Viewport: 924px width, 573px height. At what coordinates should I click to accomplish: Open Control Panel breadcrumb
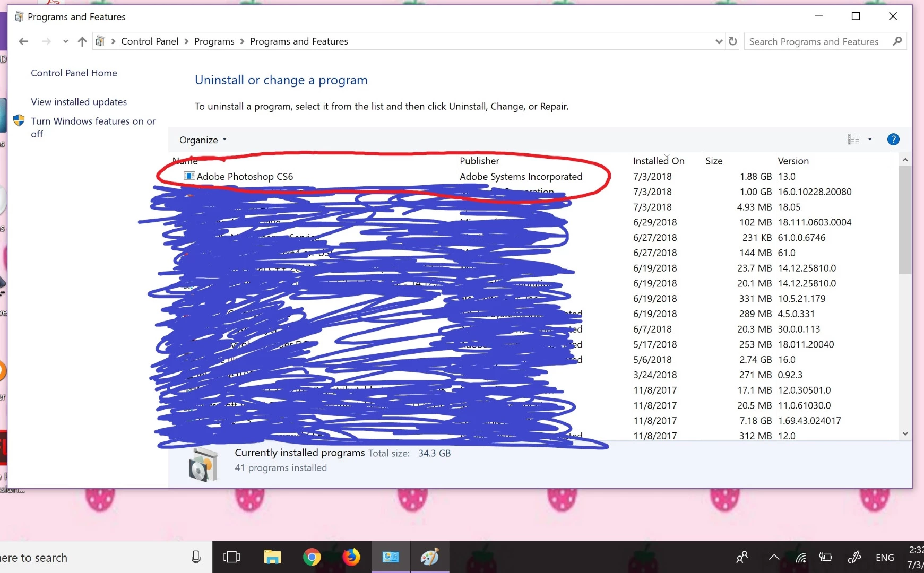point(150,41)
